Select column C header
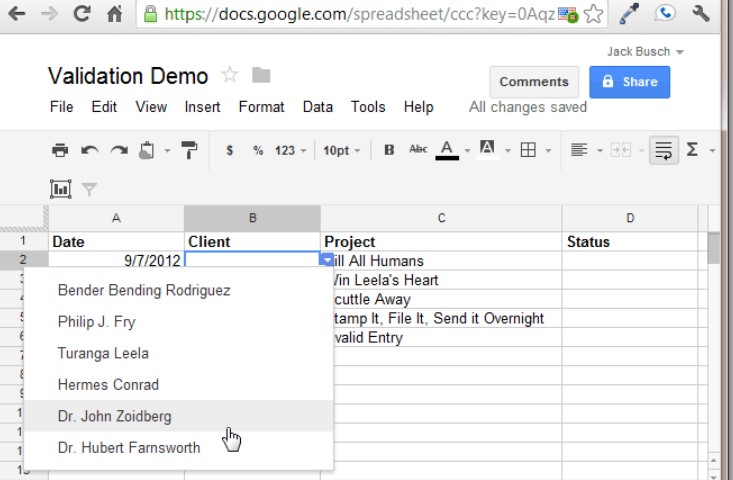The width and height of the screenshot is (733, 480). [441, 218]
